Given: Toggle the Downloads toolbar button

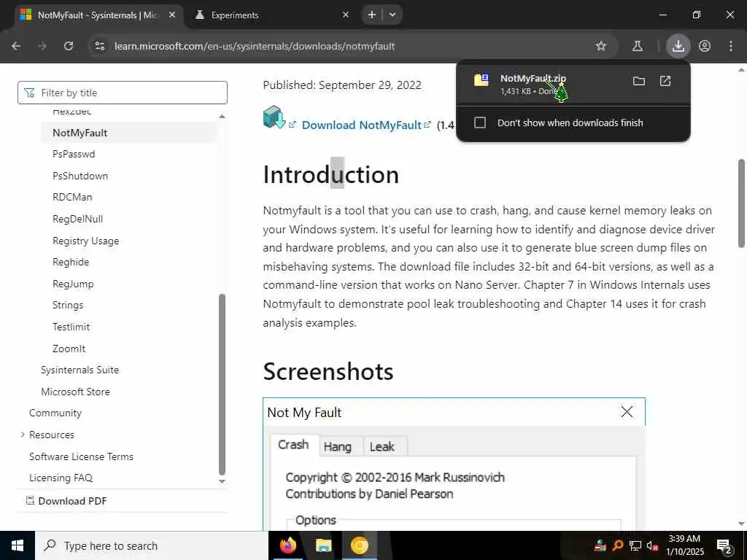Looking at the screenshot, I should [x=678, y=46].
